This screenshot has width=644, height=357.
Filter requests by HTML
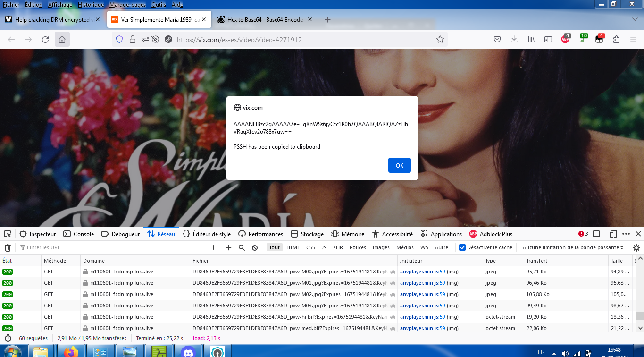[x=293, y=247]
